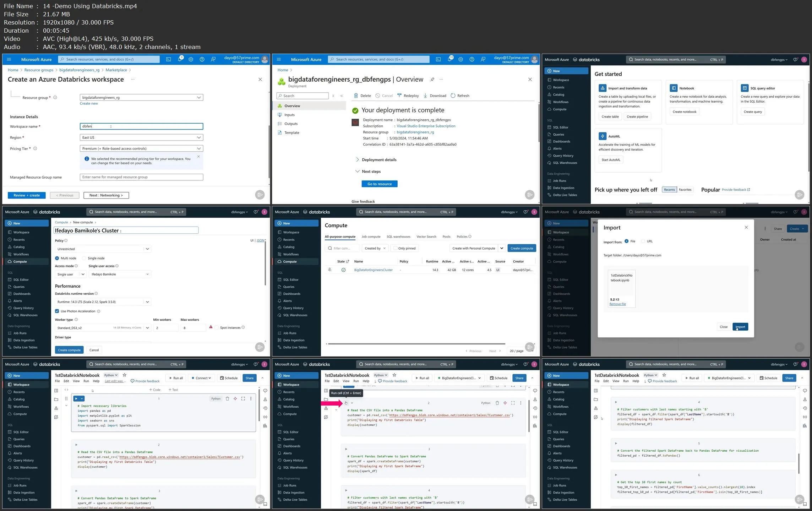Click the run cell icon under the tooltip

[x=346, y=403]
